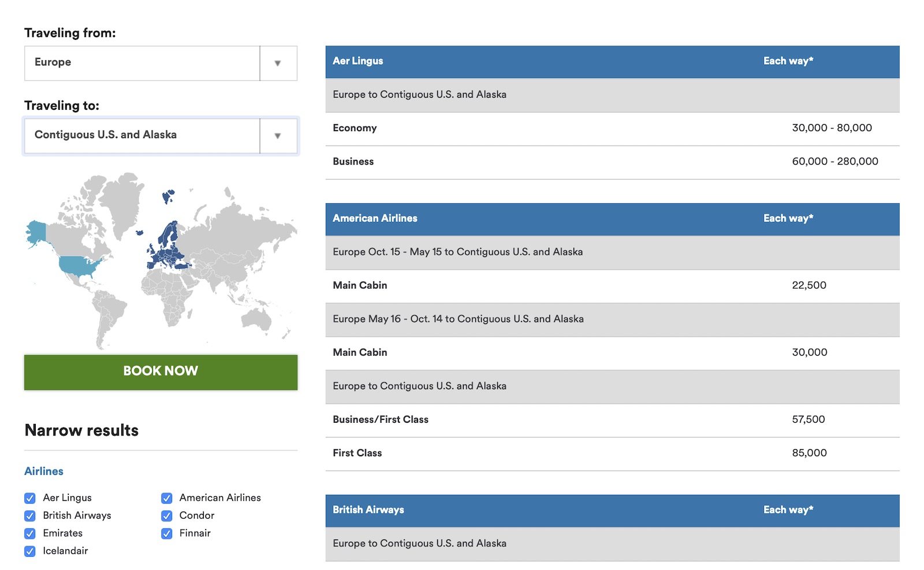The width and height of the screenshot is (924, 570).
Task: Click the First Class row label
Action: [357, 453]
